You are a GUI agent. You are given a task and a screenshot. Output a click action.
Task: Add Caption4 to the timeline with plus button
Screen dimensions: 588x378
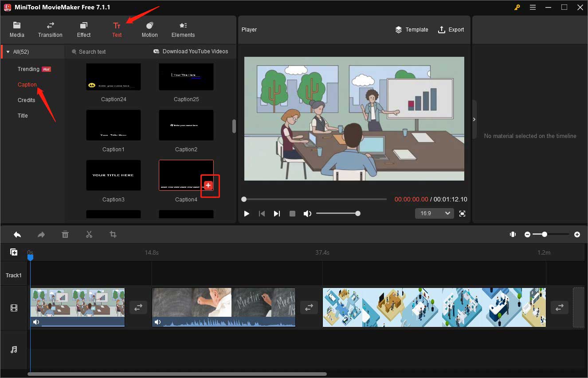click(x=208, y=185)
